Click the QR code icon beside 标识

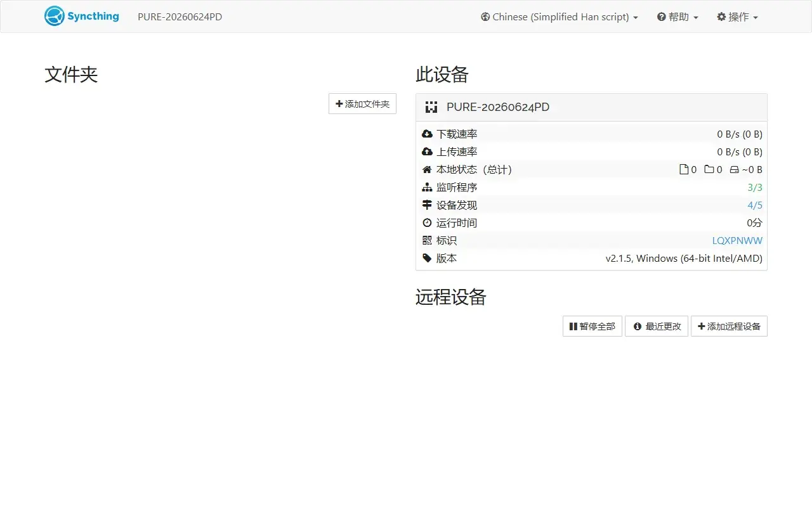point(427,241)
